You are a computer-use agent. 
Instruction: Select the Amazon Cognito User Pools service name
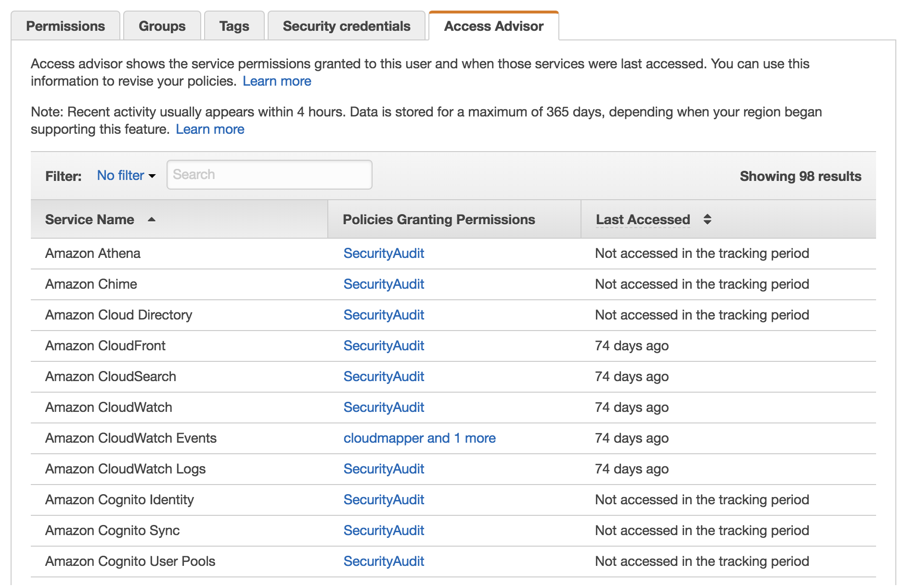130,562
